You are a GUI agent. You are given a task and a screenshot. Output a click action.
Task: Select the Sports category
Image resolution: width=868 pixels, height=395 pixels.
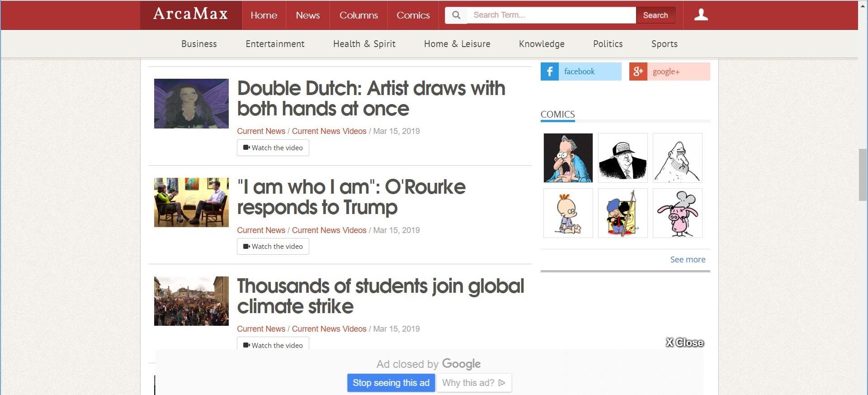pos(665,44)
